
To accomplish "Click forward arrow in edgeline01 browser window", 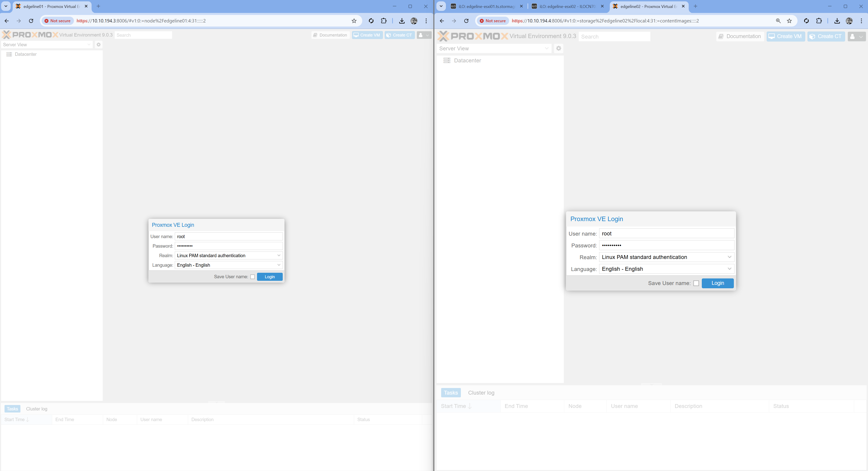I will pos(19,21).
